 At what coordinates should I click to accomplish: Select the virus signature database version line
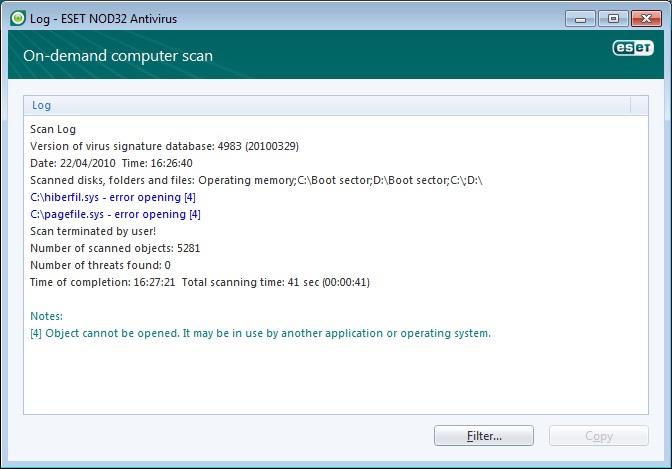click(x=165, y=146)
